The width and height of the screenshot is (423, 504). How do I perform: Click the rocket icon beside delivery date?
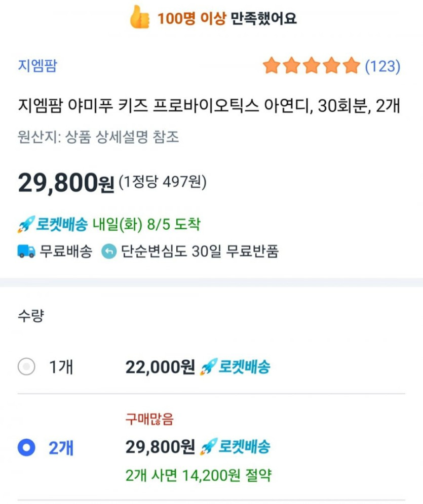click(25, 225)
